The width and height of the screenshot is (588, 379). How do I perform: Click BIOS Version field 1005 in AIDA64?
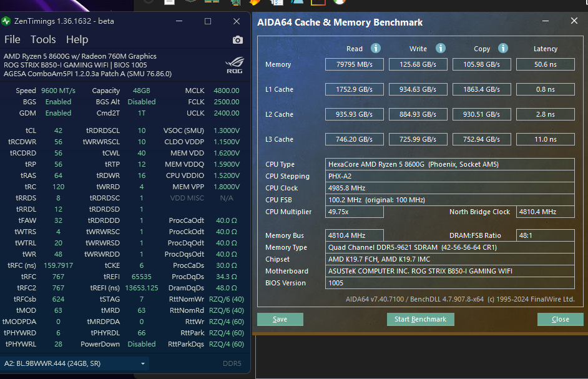[x=450, y=283]
